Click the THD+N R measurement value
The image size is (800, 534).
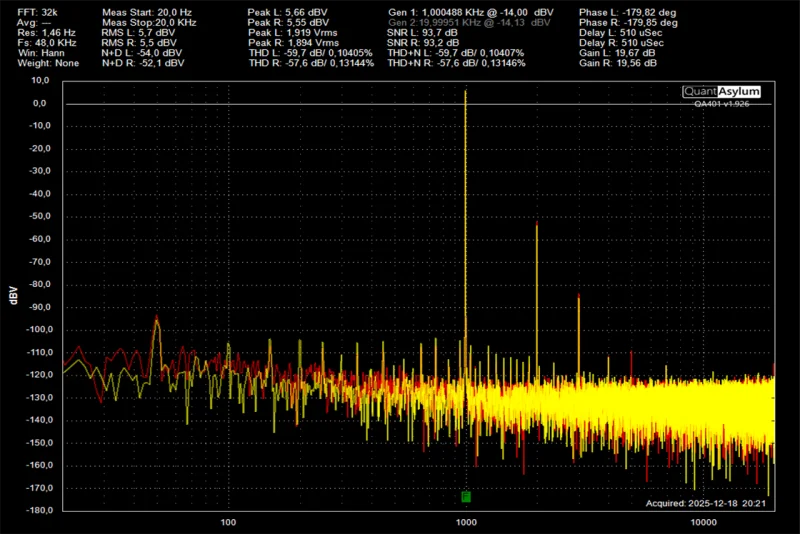coord(455,63)
